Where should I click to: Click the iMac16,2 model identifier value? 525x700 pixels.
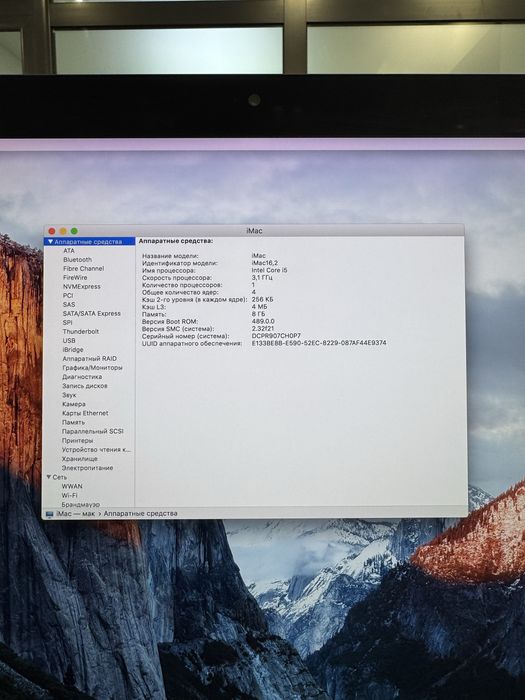[265, 263]
